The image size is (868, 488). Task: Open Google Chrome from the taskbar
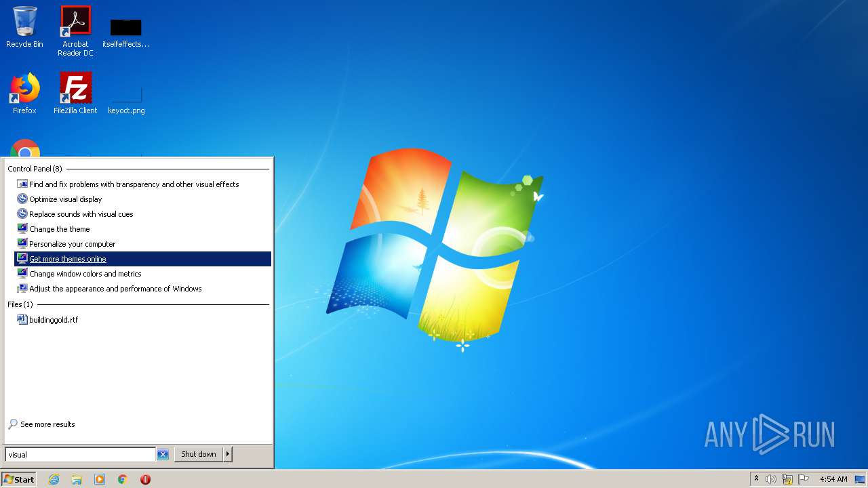(123, 479)
